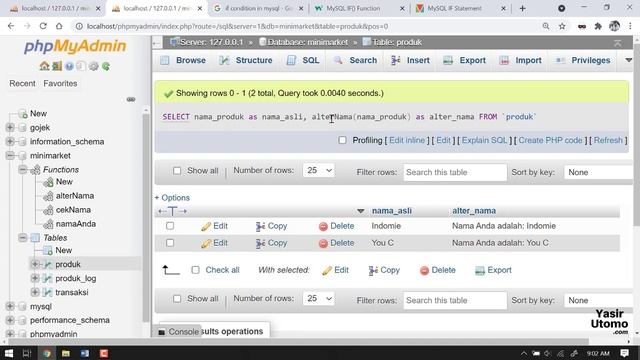640x360 pixels.
Task: Click the green reload navigation icon
Action: click(106, 66)
